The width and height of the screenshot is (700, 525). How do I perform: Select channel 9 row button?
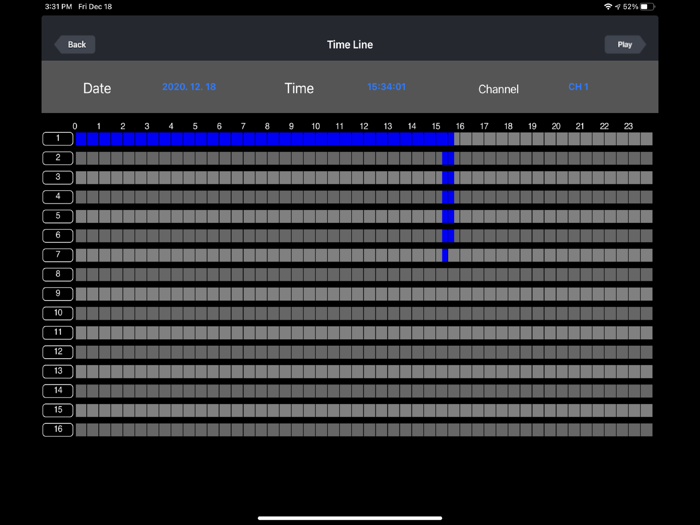click(58, 294)
